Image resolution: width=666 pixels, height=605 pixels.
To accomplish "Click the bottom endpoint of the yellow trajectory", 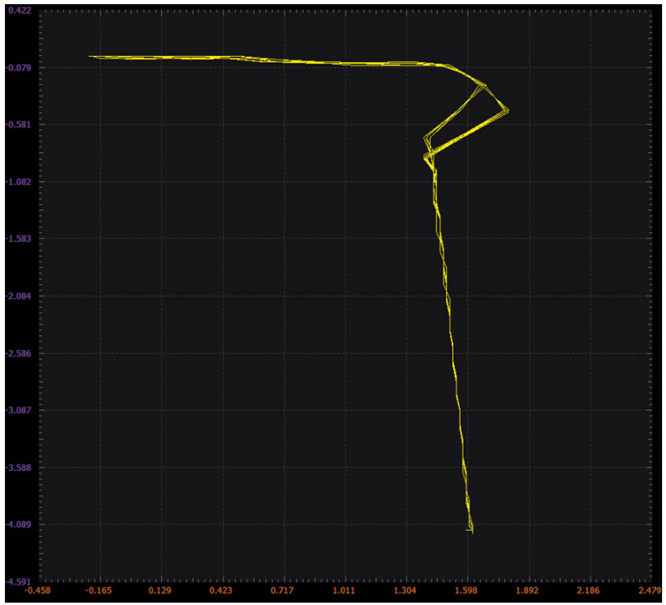I will (x=470, y=530).
